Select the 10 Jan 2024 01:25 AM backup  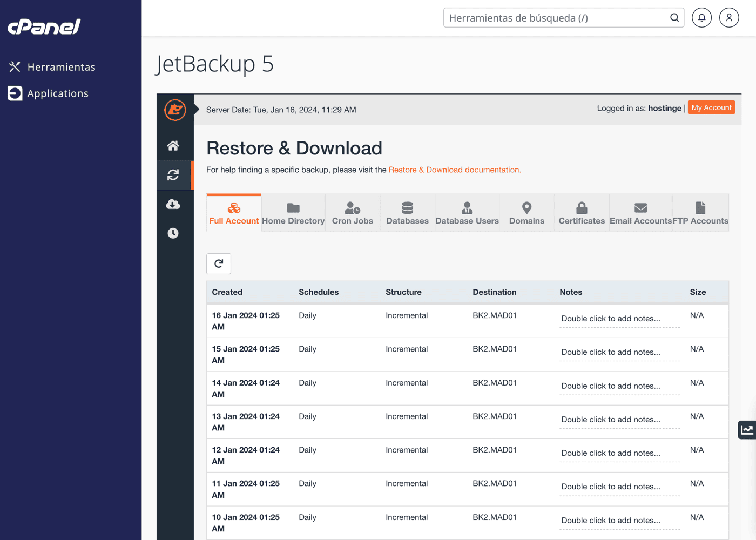point(468,523)
